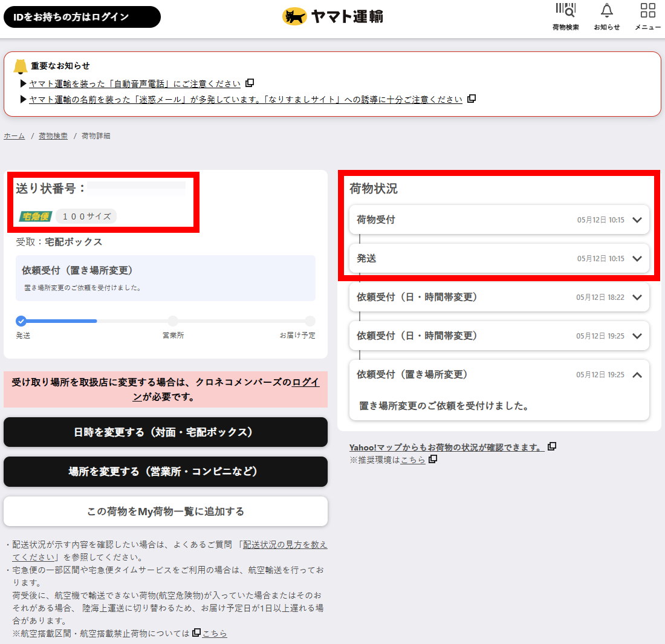
Task: Click the 受取:宅配ボックス text
Action: (59, 242)
